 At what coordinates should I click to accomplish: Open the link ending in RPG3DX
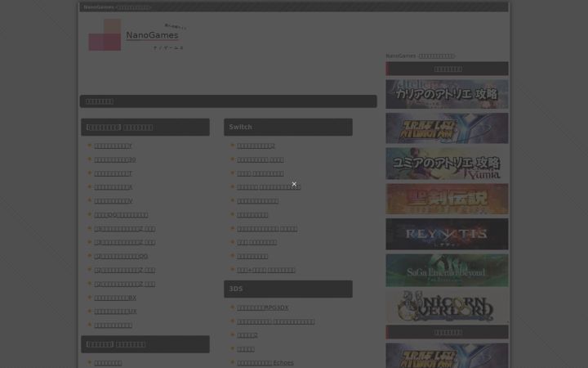[x=262, y=307]
